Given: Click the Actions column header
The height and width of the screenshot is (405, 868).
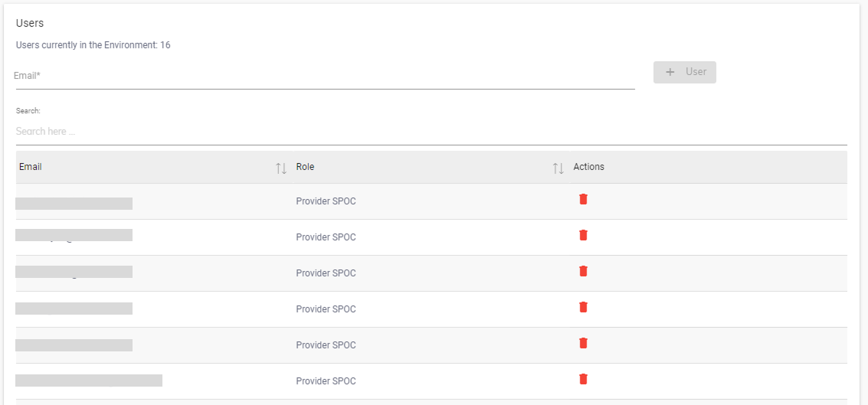Looking at the screenshot, I should (x=588, y=167).
